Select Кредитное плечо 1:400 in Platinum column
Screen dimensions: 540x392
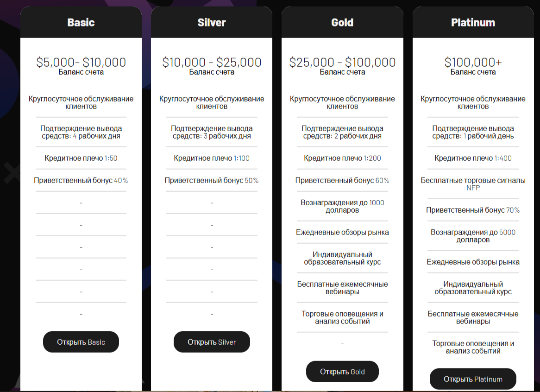click(x=473, y=158)
